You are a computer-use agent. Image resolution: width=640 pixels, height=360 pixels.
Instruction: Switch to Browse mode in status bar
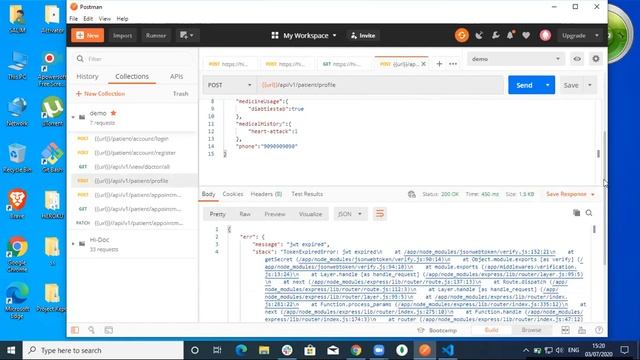[531, 330]
